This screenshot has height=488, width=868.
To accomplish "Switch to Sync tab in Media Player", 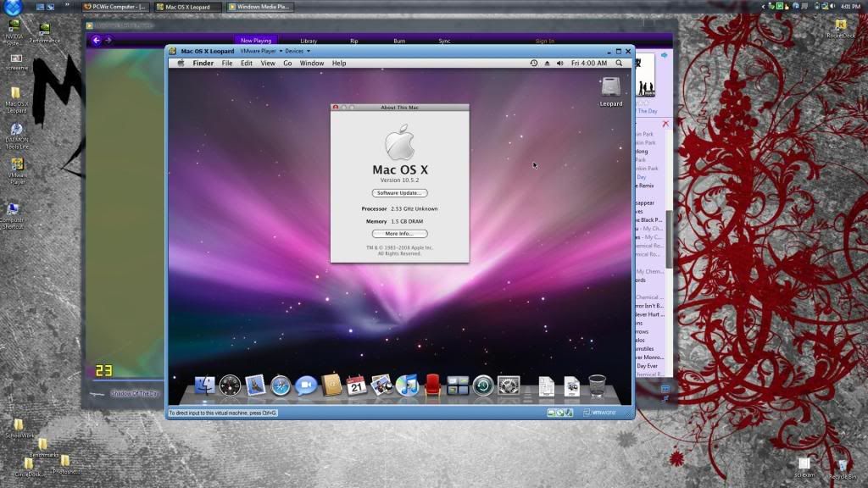I will pyautogui.click(x=444, y=41).
